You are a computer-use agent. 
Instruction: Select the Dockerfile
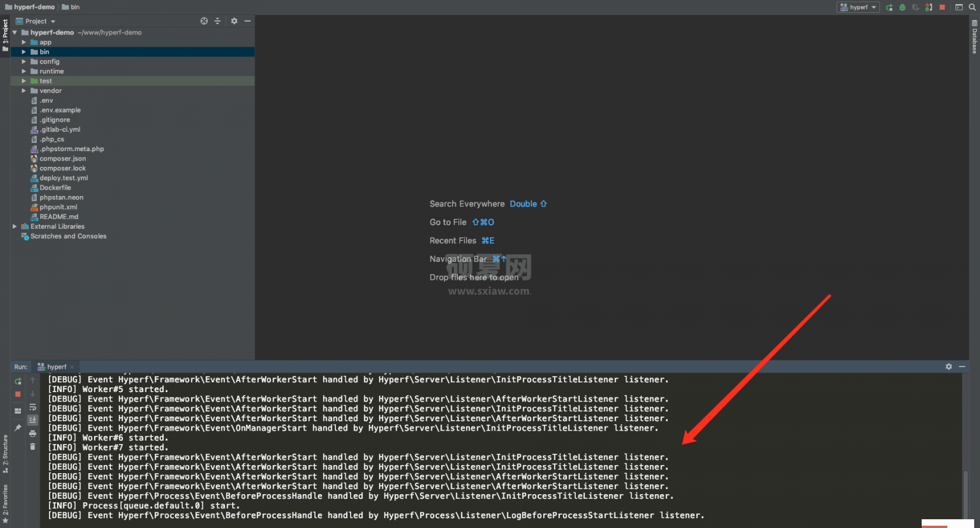pyautogui.click(x=51, y=188)
